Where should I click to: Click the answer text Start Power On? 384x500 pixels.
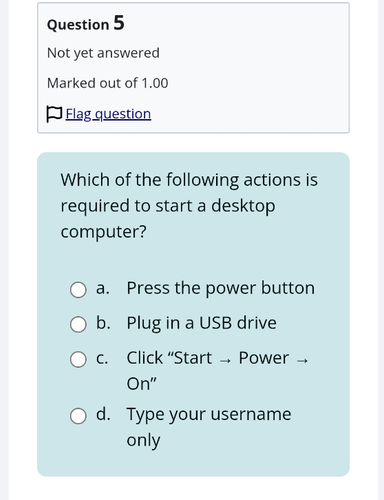[217, 371]
